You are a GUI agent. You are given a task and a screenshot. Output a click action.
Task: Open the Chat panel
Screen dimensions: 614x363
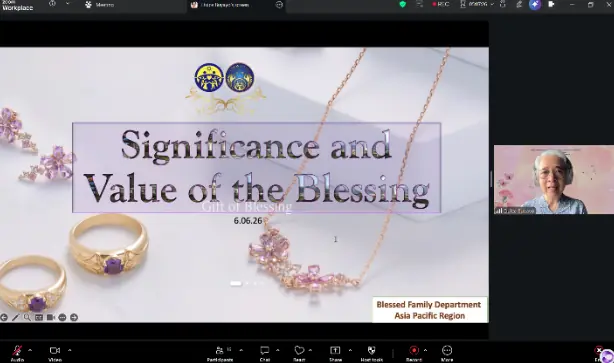[265, 352]
